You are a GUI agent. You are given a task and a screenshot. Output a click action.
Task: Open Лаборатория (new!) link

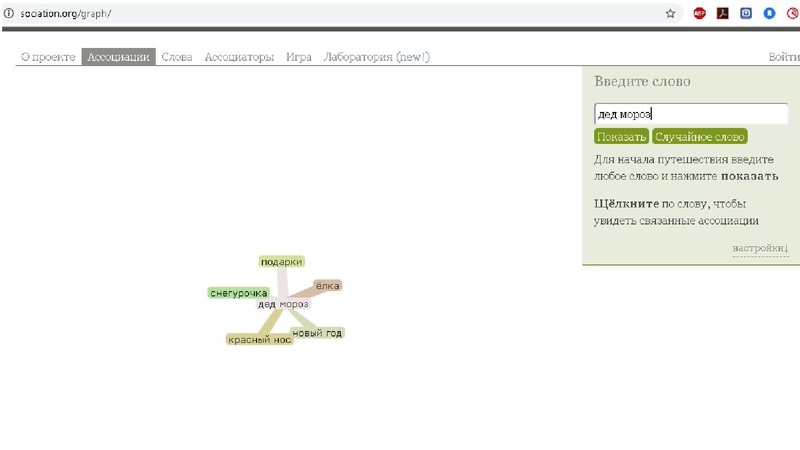pyautogui.click(x=376, y=57)
